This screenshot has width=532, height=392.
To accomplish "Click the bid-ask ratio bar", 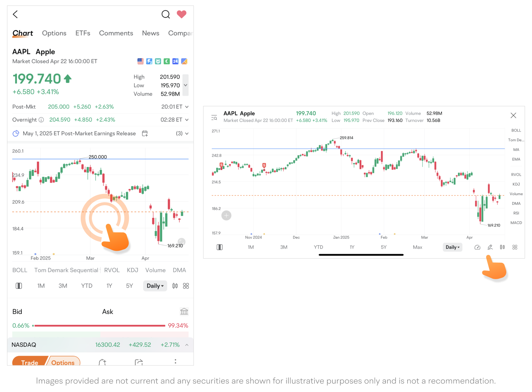I will (x=99, y=326).
